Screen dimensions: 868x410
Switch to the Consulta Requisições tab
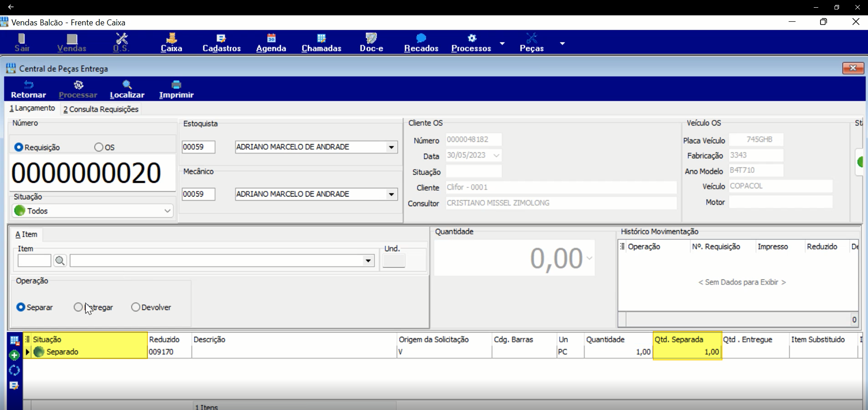[101, 109]
